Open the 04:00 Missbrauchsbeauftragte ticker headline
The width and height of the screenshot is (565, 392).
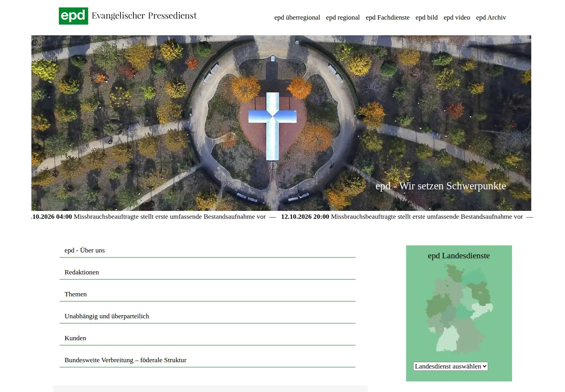(x=149, y=217)
